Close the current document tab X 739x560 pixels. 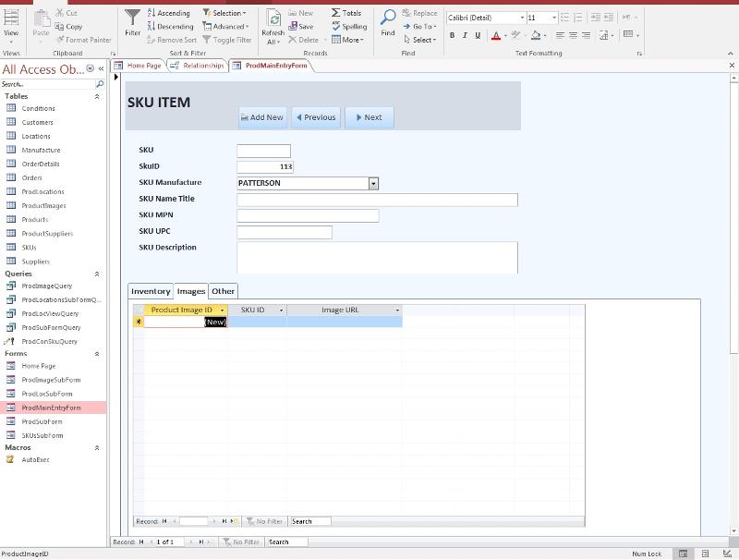(732, 66)
